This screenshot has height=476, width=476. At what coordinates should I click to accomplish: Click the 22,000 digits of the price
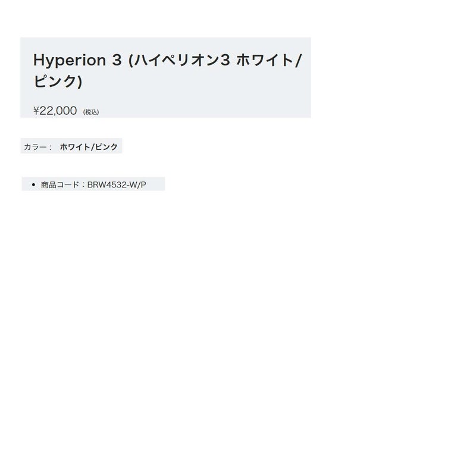click(x=58, y=111)
